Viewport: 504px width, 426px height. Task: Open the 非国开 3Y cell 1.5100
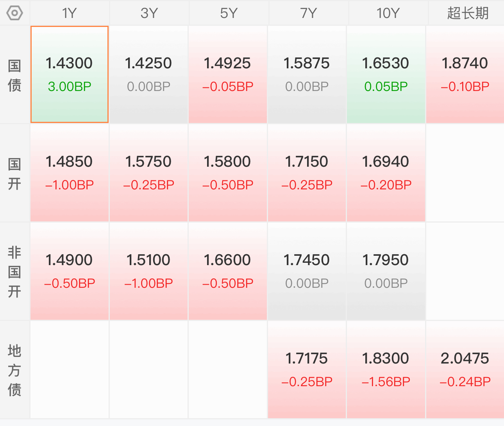click(x=148, y=271)
